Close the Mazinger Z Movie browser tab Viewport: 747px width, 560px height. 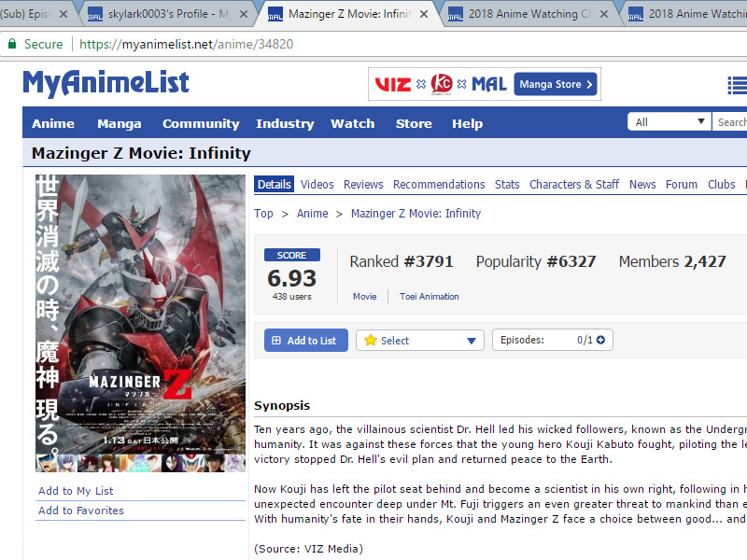[x=424, y=14]
